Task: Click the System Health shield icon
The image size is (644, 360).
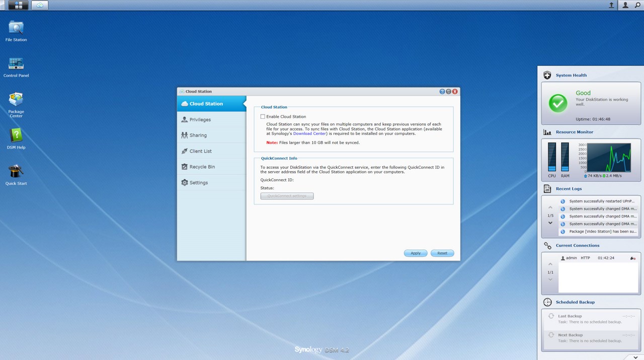Action: click(x=547, y=75)
